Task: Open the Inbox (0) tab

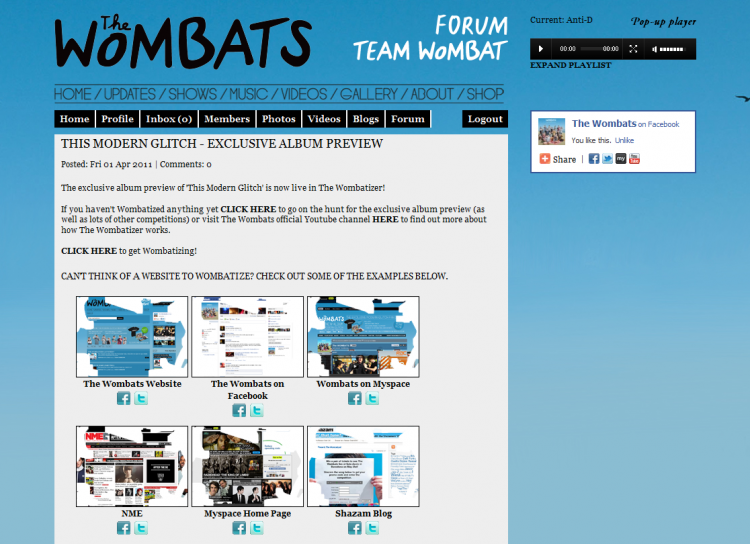Action: pyautogui.click(x=169, y=119)
